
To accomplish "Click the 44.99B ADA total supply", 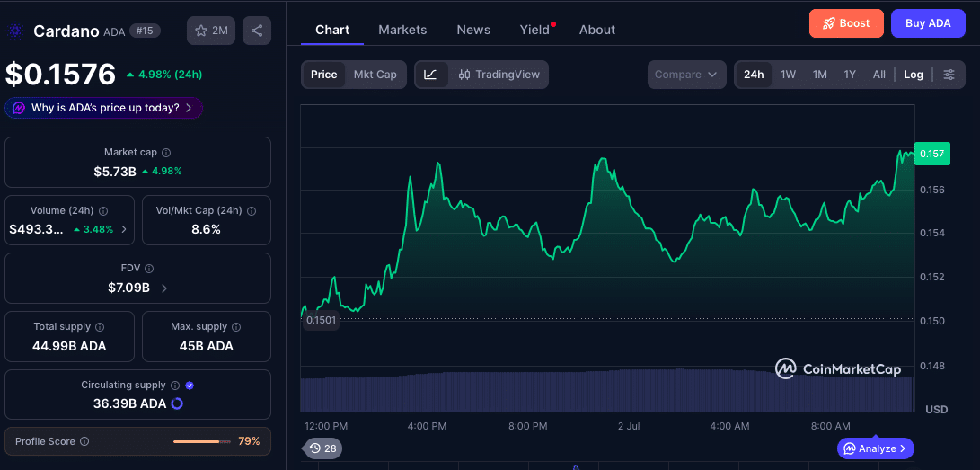I will coord(69,346).
